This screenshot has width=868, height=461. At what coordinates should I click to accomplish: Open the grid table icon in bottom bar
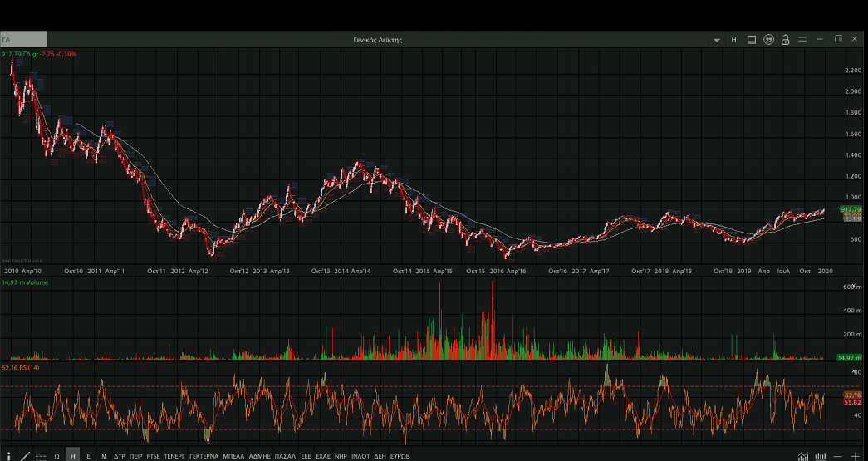(41, 456)
